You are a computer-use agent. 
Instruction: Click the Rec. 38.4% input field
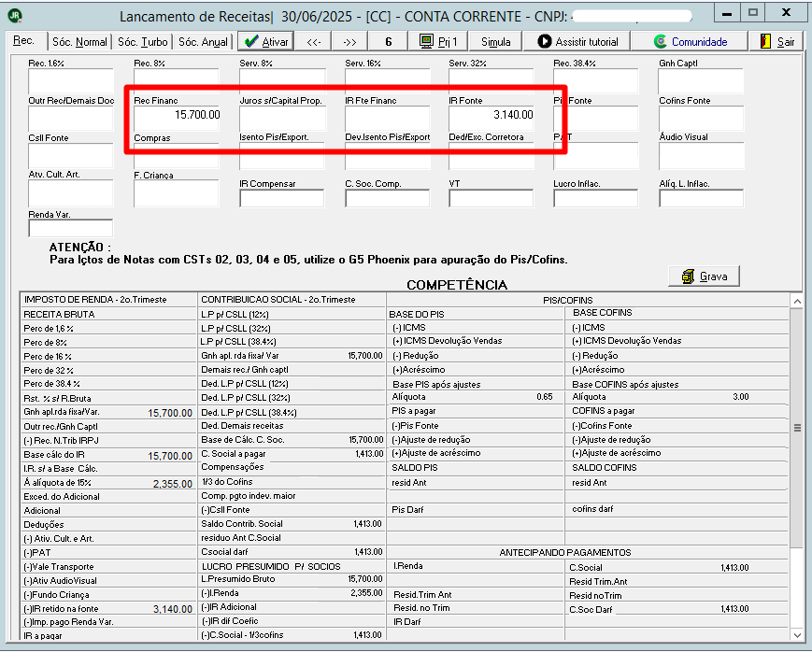click(x=596, y=81)
